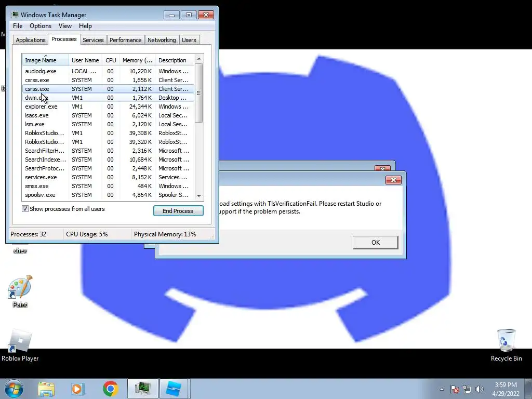Viewport: 532px width, 399px height.
Task: Open the clock showing 3:59 PM
Action: point(506,389)
